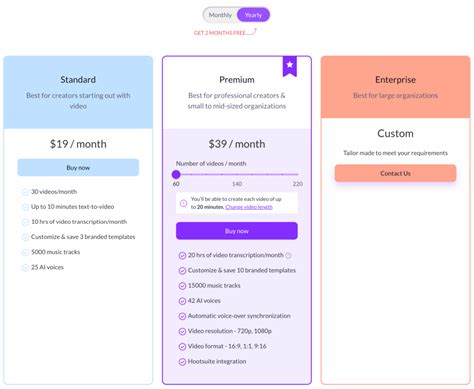Open the Change video length link
This screenshot has height=389, width=474.
[x=249, y=207]
